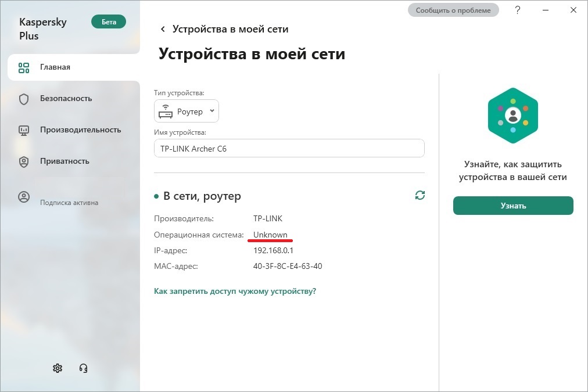Minimize the Kaspersky window

point(546,10)
